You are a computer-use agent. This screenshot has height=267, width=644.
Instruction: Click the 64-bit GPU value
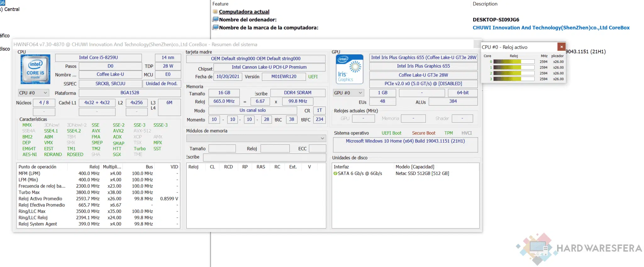pyautogui.click(x=463, y=93)
